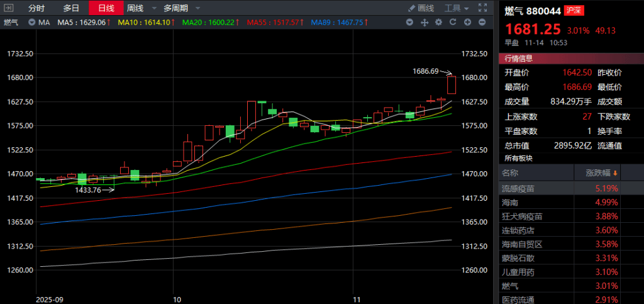The height and width of the screenshot is (304, 644).
Task: Expand the 工具 tools dropdown
Action: coord(457,8)
